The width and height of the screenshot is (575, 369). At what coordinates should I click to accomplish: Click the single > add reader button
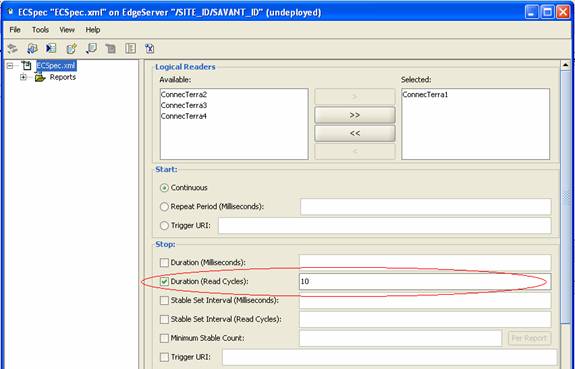(355, 97)
